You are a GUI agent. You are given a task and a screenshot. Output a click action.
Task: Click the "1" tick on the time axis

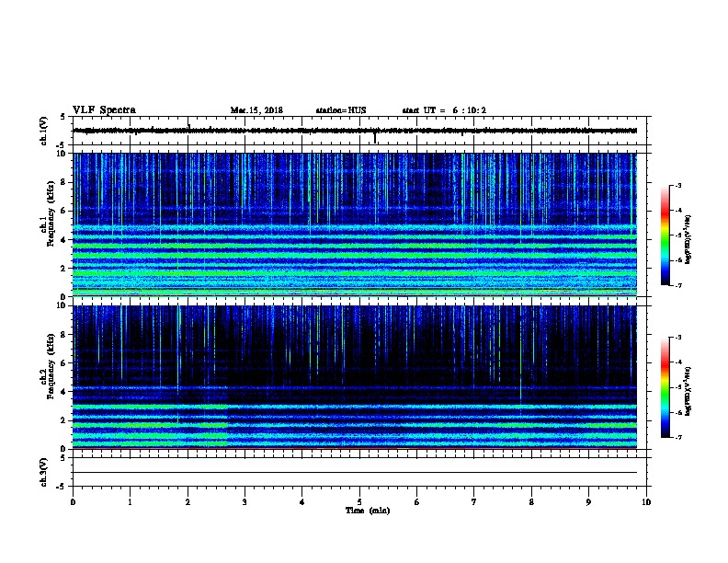click(x=130, y=502)
